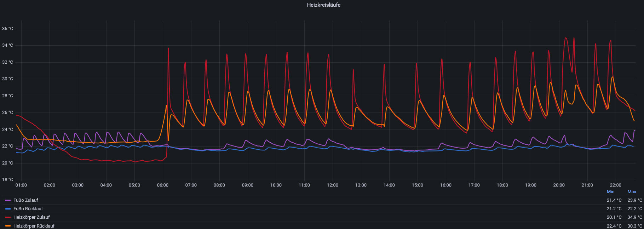Screen dimensions: 644x229
Task: Click the 08:00 time axis label
Action: 219,185
